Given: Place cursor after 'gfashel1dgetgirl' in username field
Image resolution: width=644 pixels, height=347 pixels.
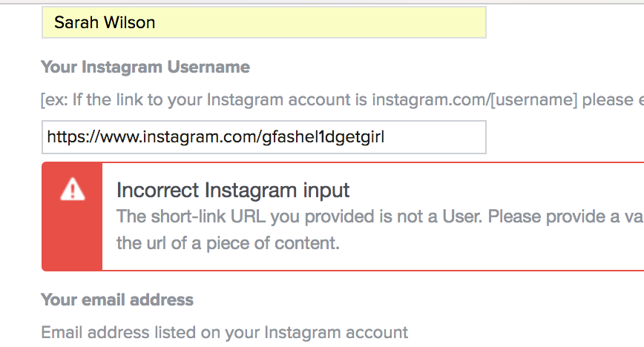Looking at the screenshot, I should [385, 136].
